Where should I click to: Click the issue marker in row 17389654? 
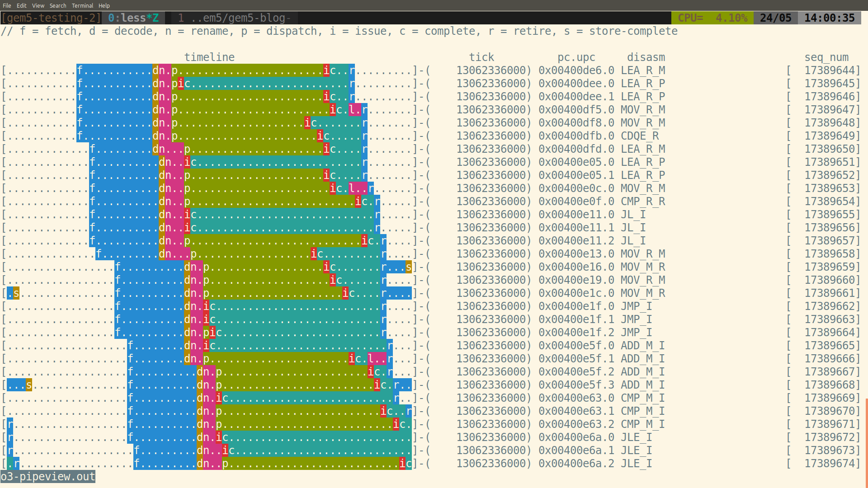pyautogui.click(x=358, y=202)
